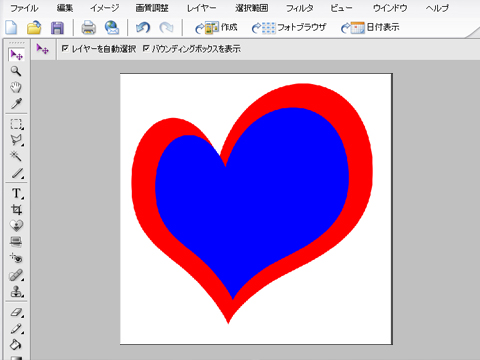The height and width of the screenshot is (360, 480).
Task: Open the イメージ menu
Action: [x=104, y=8]
